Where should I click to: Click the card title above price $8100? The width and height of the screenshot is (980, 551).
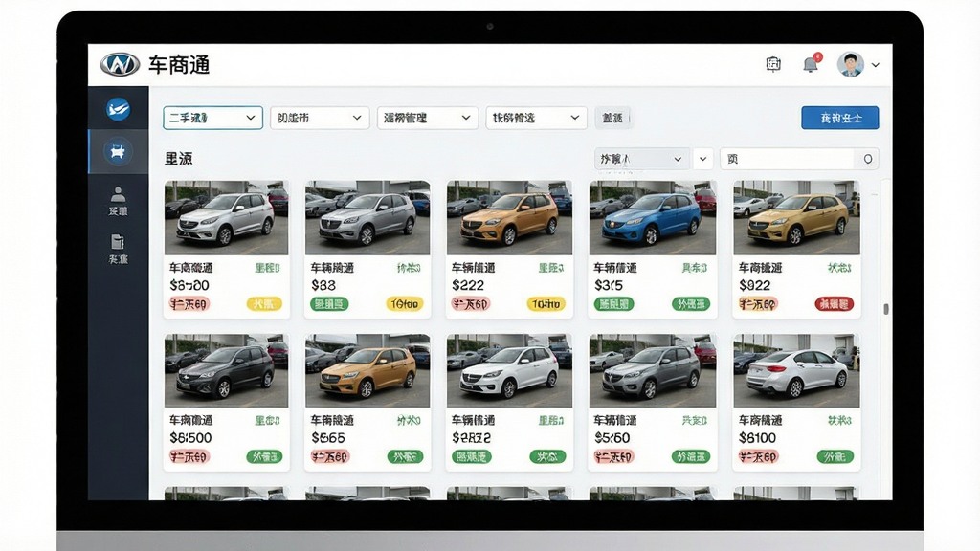[760, 421]
